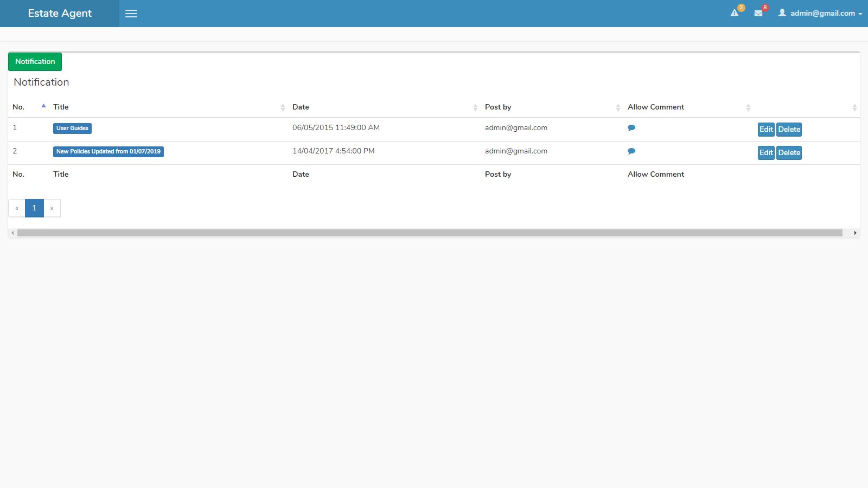Click the horizontal scrollbar track
The width and height of the screenshot is (868, 488).
pyautogui.click(x=430, y=233)
